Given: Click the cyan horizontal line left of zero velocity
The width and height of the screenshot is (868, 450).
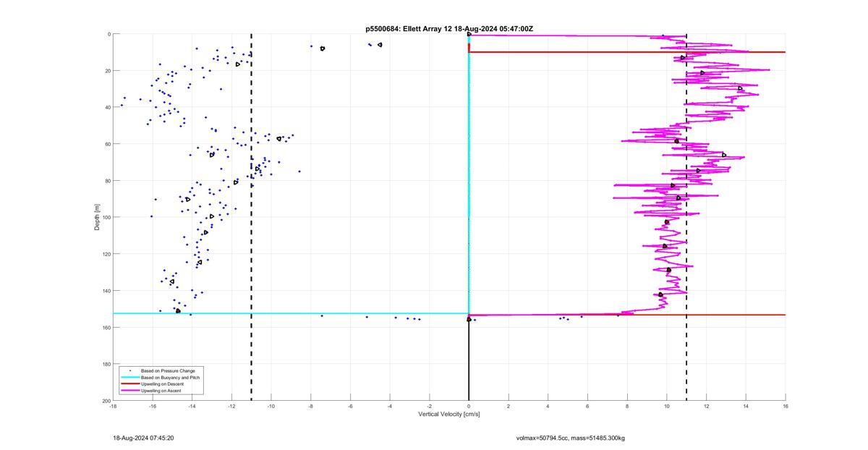Looking at the screenshot, I should [x=291, y=313].
